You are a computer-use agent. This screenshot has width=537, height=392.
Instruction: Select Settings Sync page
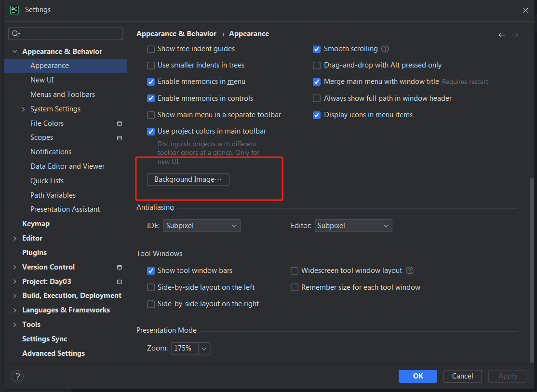point(44,339)
